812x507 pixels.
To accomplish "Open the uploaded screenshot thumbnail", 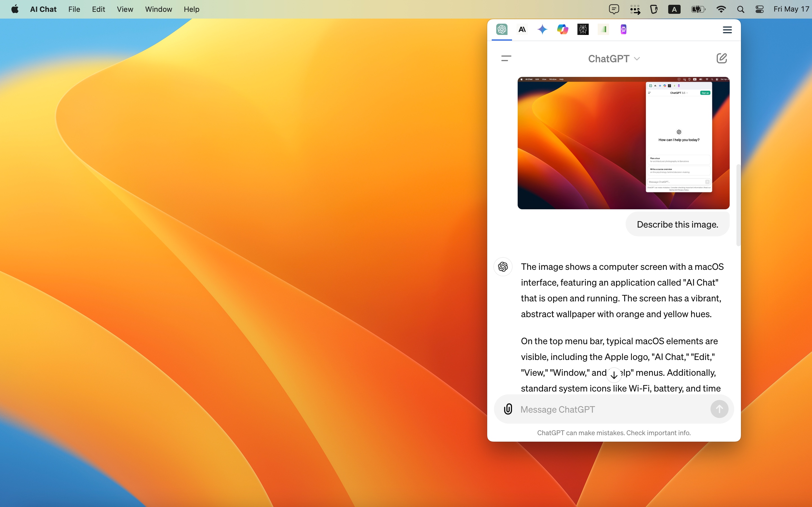I will click(x=623, y=143).
